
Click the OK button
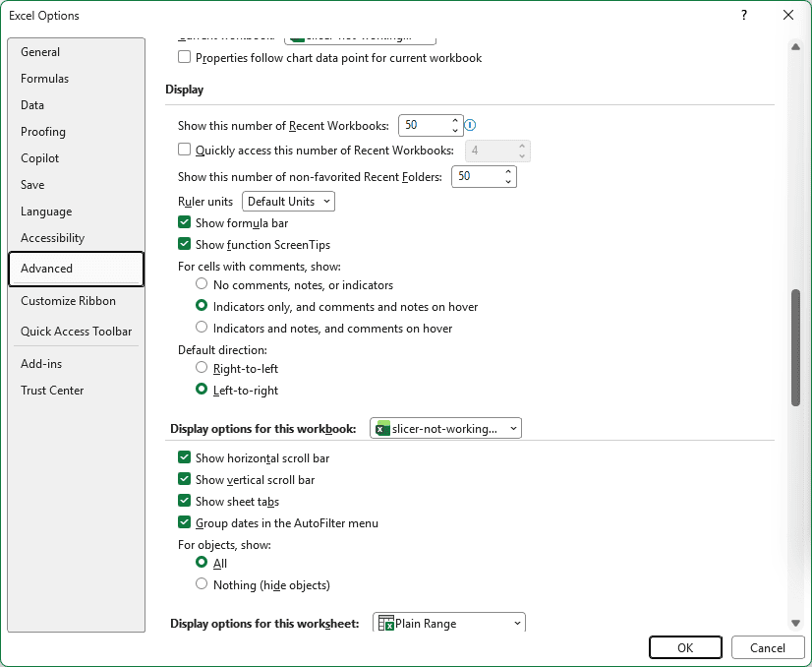click(685, 648)
